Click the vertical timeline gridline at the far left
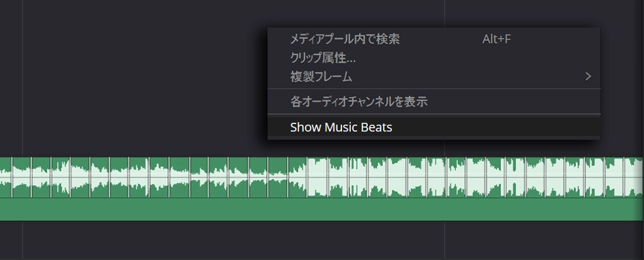 click(23, 76)
